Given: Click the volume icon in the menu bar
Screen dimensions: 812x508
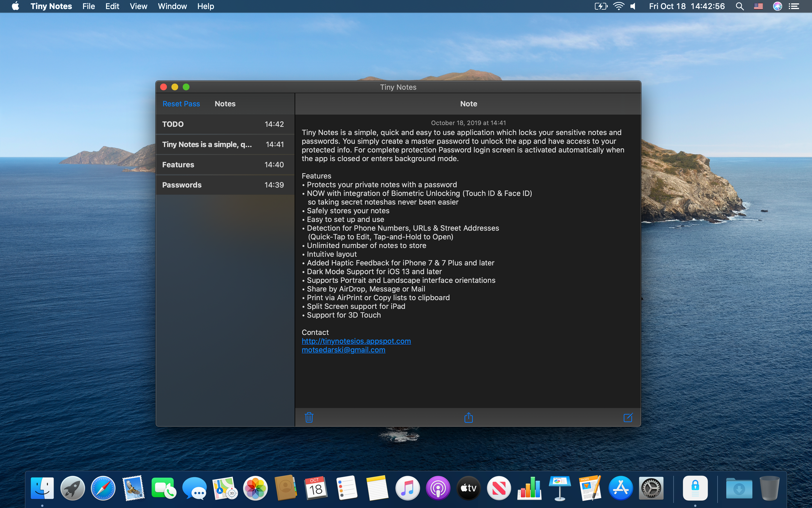Looking at the screenshot, I should (x=633, y=6).
